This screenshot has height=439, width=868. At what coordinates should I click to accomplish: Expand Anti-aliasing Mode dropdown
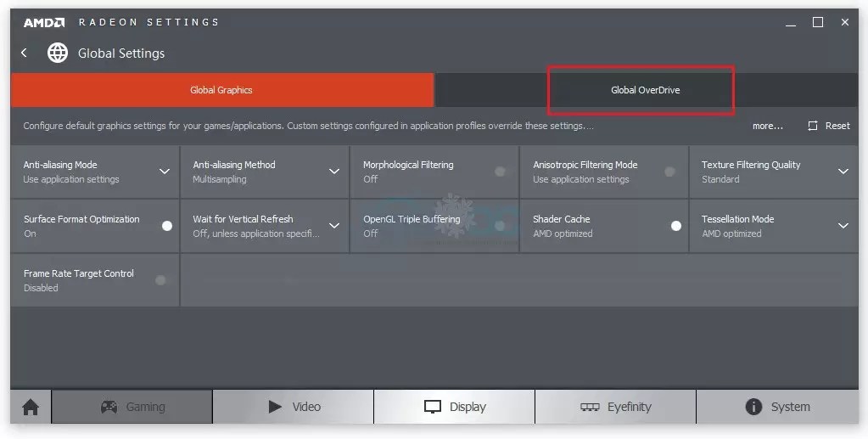point(165,172)
